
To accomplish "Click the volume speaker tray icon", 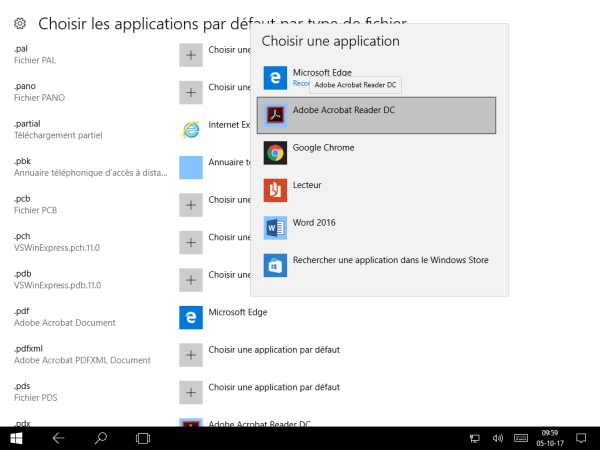I will click(498, 439).
